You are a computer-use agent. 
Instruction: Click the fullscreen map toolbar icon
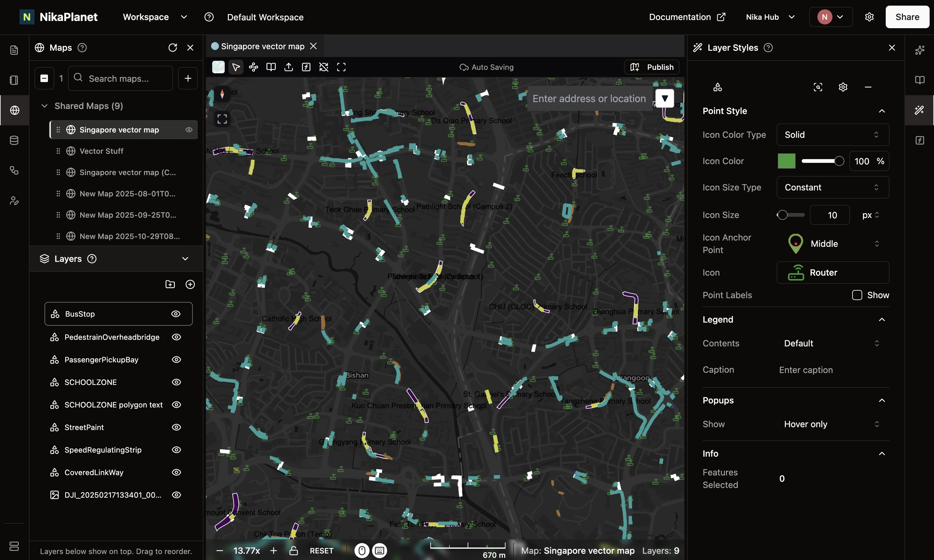(341, 67)
